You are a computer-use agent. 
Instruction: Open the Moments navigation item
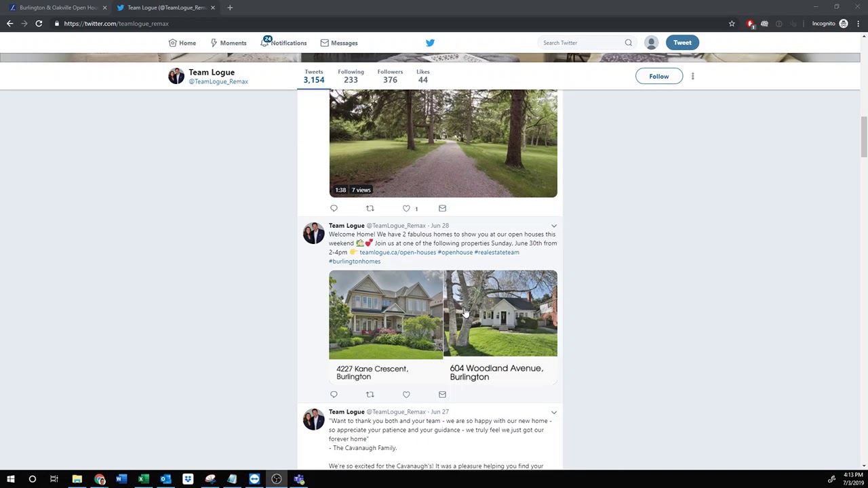(x=229, y=43)
